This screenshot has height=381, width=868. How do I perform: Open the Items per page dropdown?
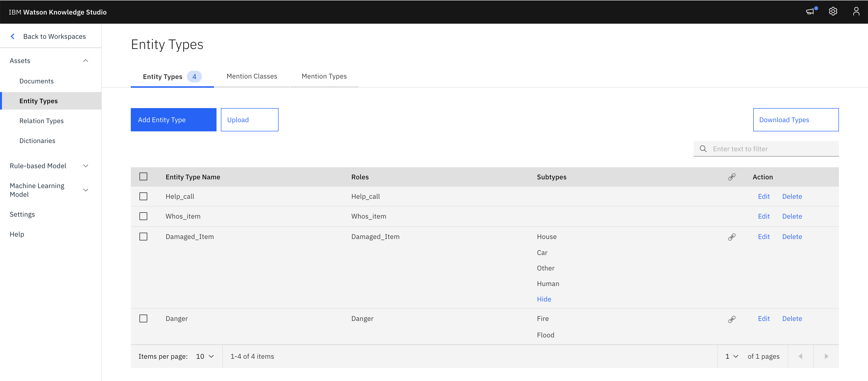coord(205,356)
